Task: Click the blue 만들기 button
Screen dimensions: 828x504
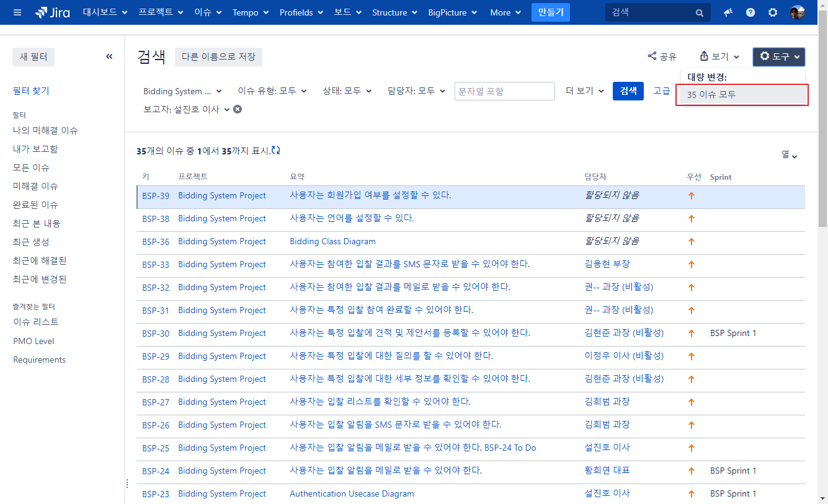Action: click(550, 12)
